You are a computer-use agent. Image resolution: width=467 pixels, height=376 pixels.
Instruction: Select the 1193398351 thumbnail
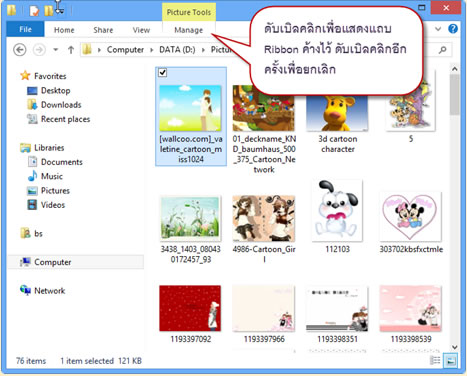(337, 308)
